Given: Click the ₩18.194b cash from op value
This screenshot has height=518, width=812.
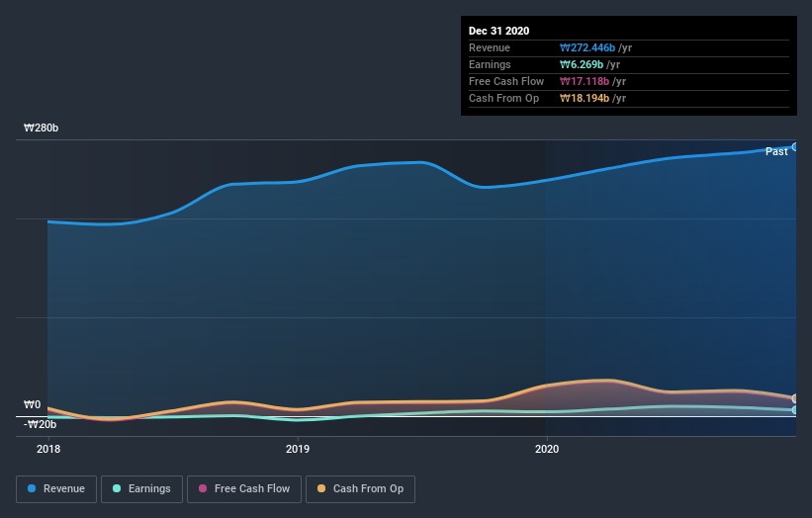Looking at the screenshot, I should tap(585, 98).
